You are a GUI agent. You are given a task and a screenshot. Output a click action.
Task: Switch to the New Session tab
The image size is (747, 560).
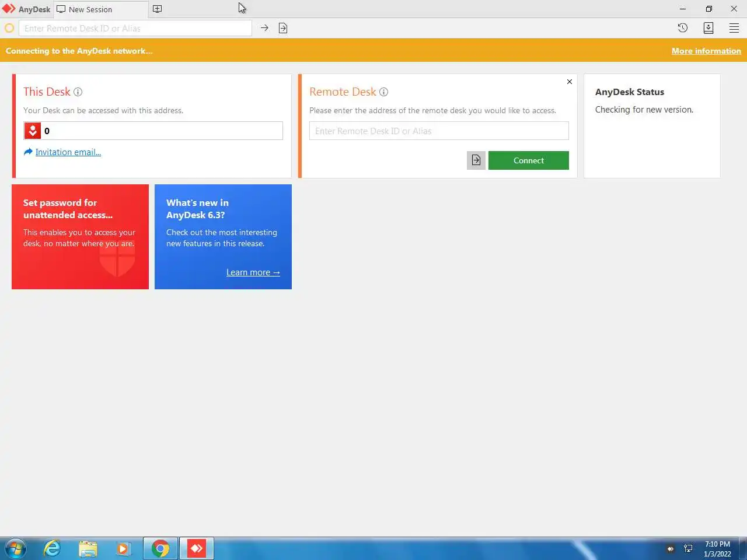[x=100, y=9]
